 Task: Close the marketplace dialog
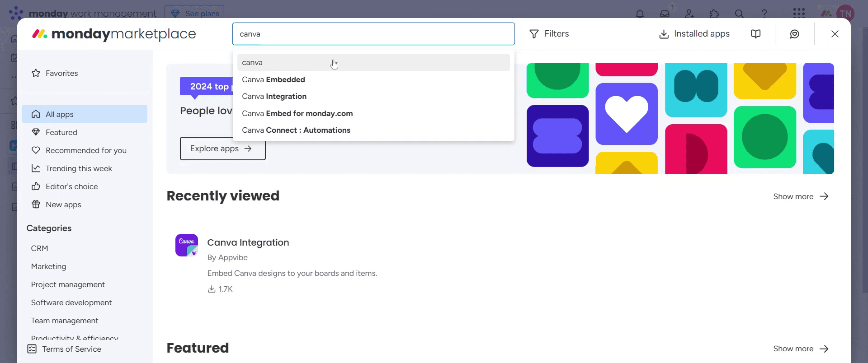coord(835,34)
